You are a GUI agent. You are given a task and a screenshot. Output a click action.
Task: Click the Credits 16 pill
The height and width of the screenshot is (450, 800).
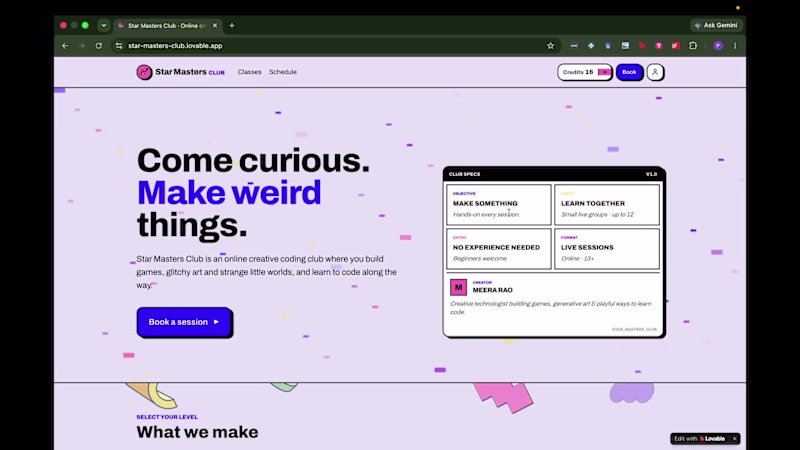click(x=585, y=72)
